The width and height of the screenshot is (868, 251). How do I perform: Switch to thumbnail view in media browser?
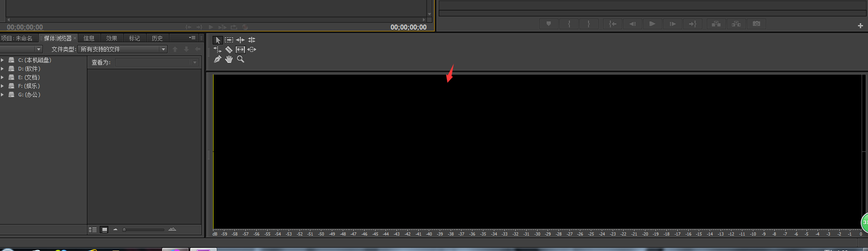pyautogui.click(x=104, y=230)
